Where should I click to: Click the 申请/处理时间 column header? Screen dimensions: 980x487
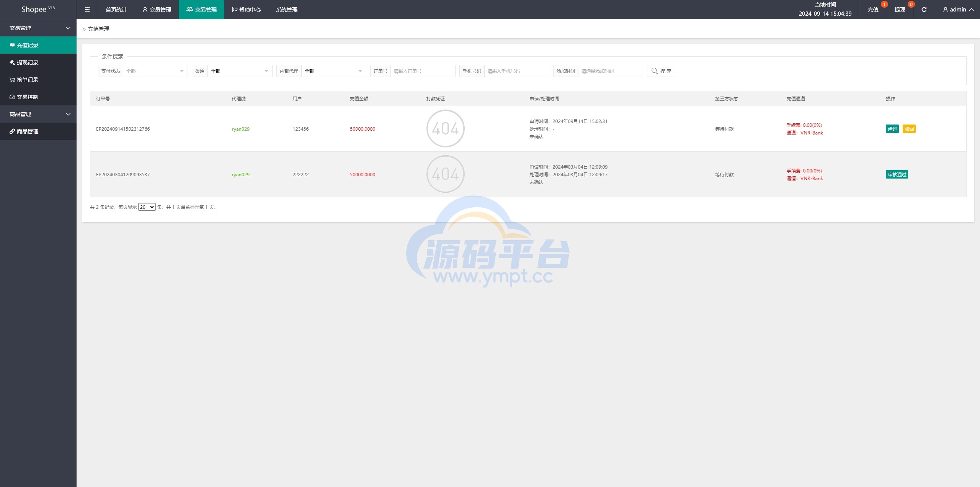click(x=544, y=99)
